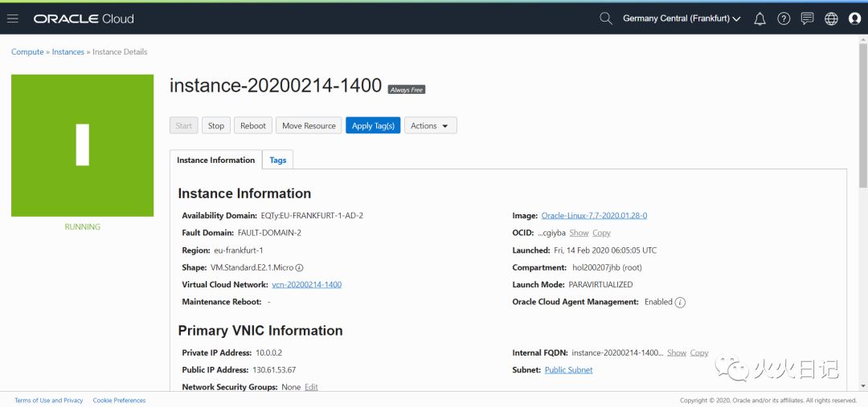
Task: Open the hamburger navigation menu
Action: click(x=13, y=18)
